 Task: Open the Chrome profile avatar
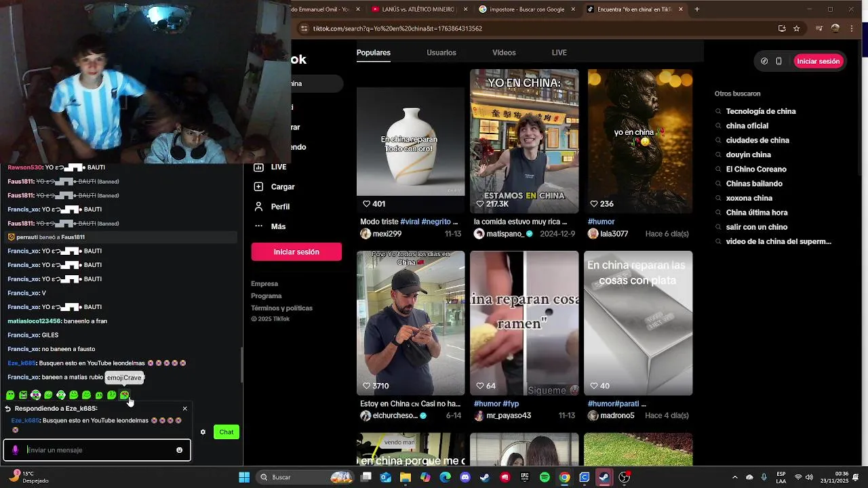pyautogui.click(x=835, y=28)
